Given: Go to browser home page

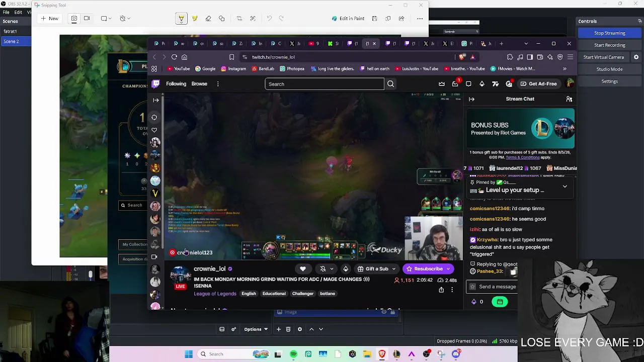Looking at the screenshot, I should click(185, 57).
